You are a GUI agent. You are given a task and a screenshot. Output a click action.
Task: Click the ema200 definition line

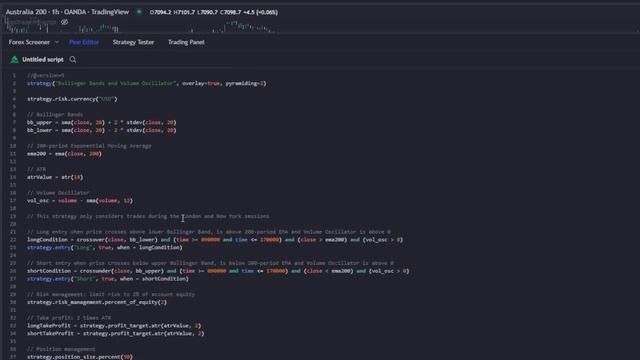pos(64,154)
